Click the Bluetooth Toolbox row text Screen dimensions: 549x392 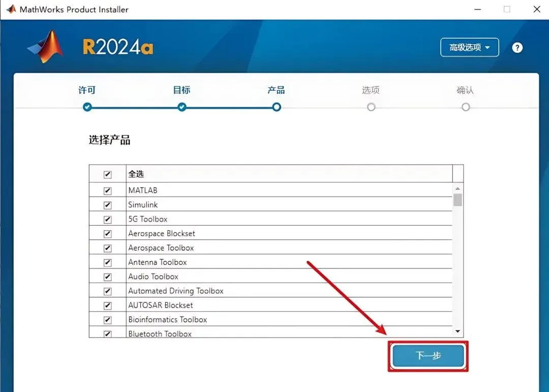[160, 334]
